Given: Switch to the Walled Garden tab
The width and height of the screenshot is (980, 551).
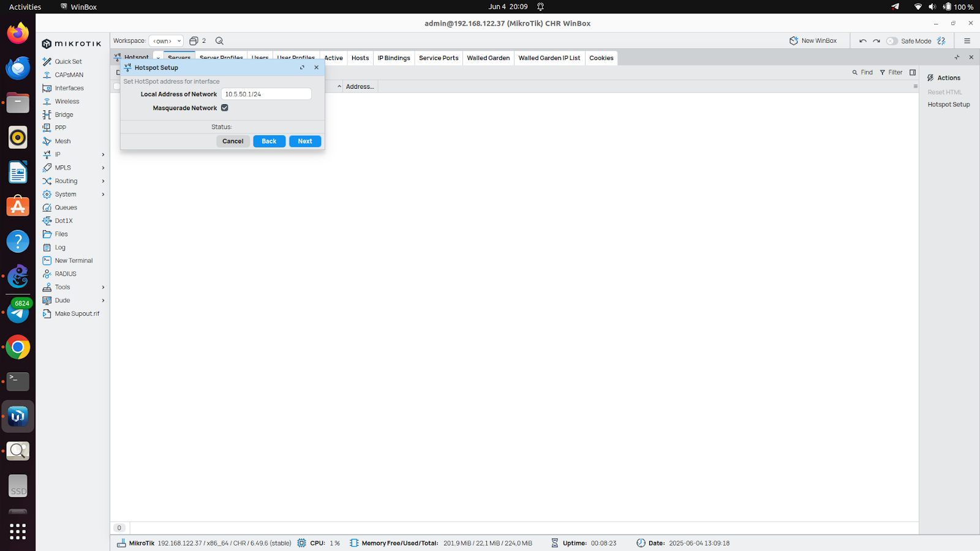Looking at the screenshot, I should pos(488,58).
